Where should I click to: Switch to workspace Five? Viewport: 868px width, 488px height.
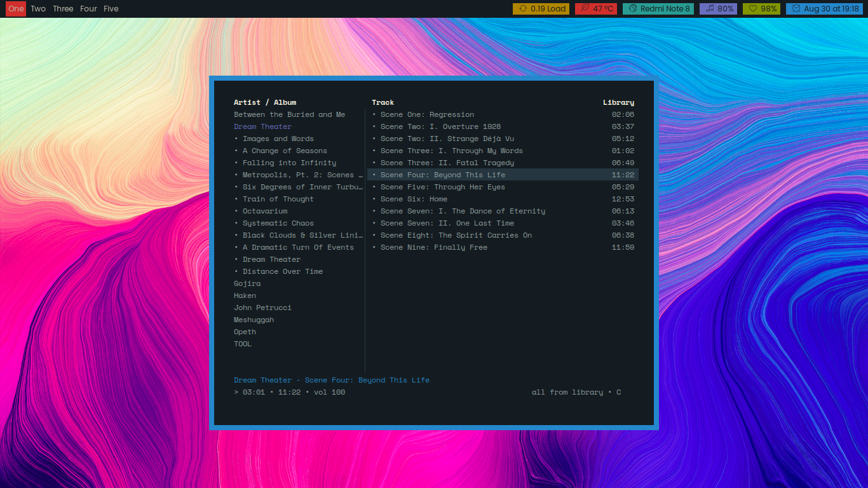(x=111, y=9)
